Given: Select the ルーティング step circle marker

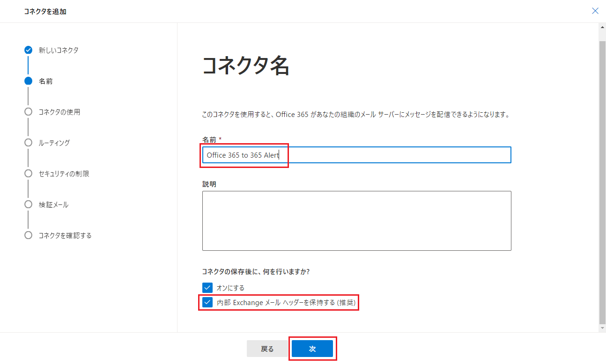Looking at the screenshot, I should point(28,143).
